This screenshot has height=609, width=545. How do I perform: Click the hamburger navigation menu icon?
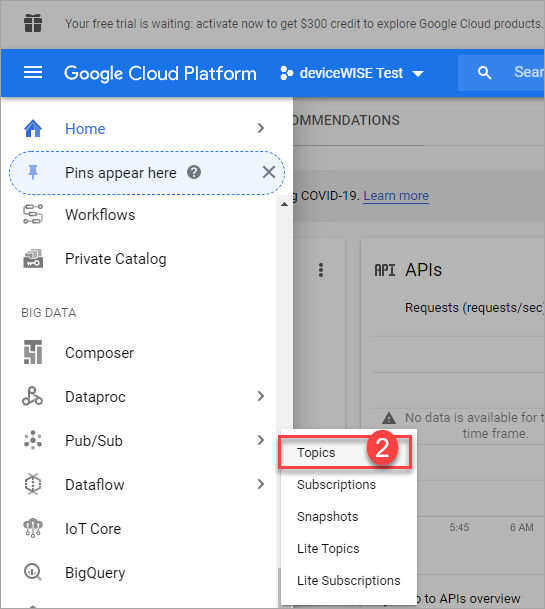(33, 72)
